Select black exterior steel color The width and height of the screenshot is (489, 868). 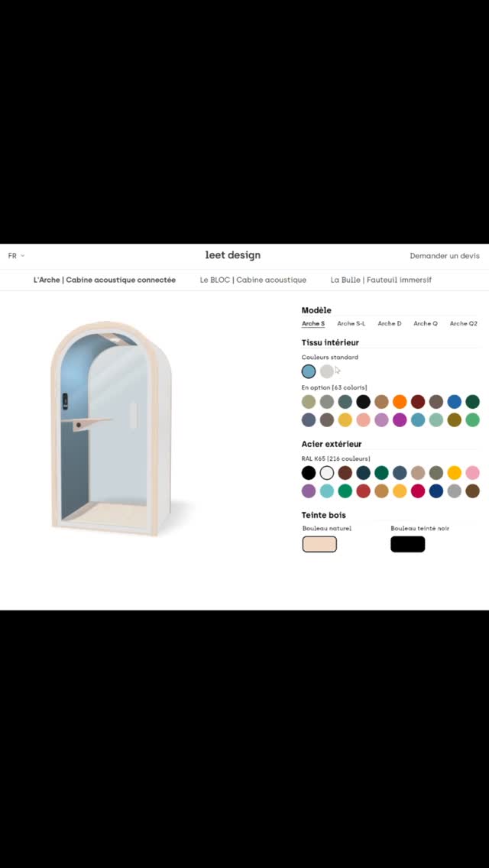coord(309,473)
